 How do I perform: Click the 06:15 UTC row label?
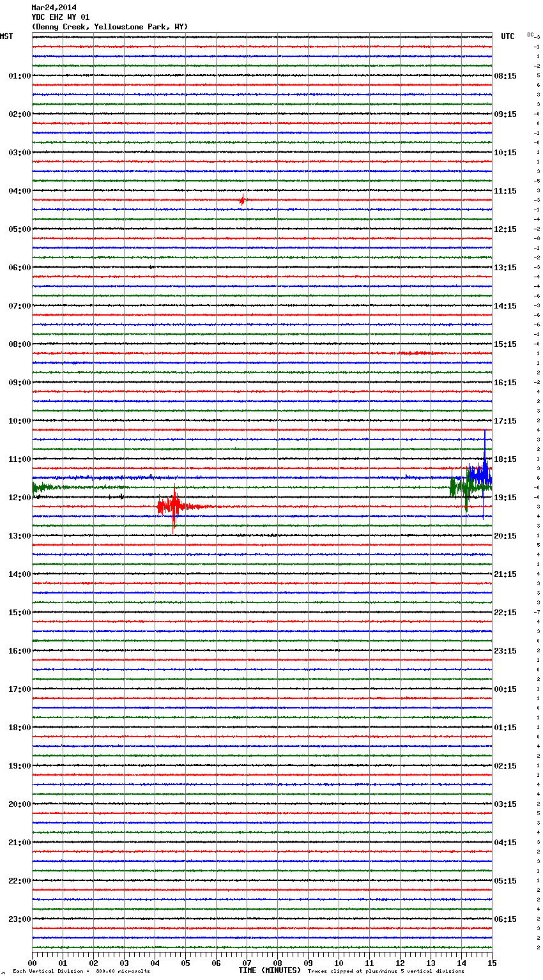tap(505, 919)
